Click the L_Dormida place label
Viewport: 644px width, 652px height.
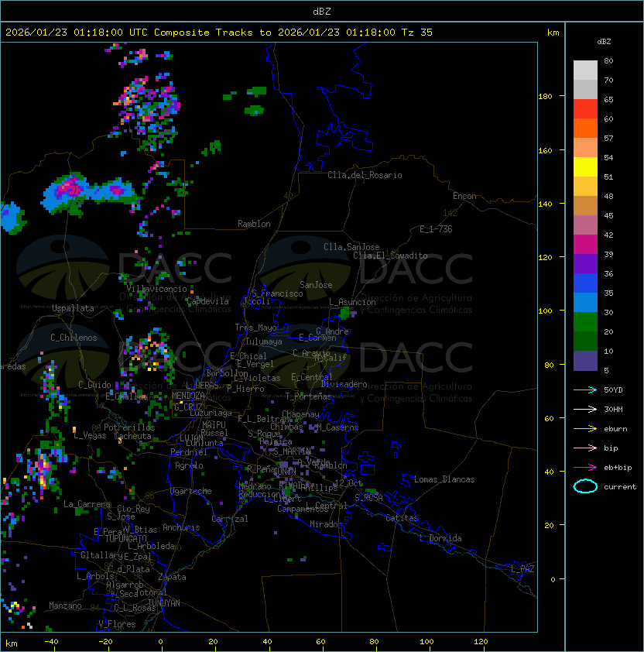click(x=440, y=538)
